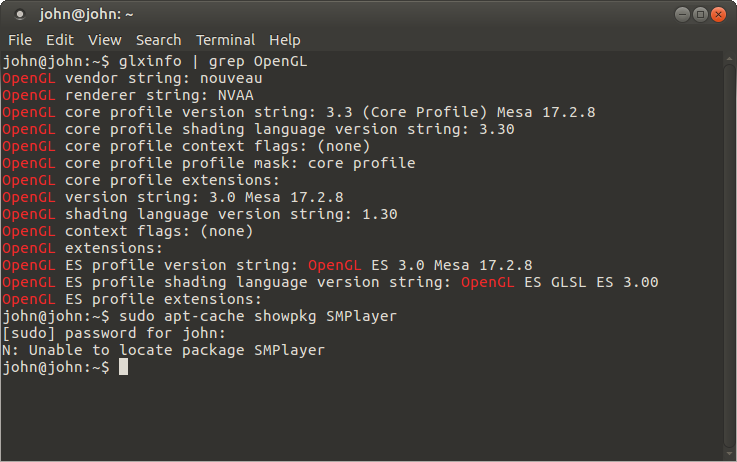Open the File menu
The height and width of the screenshot is (462, 737).
click(x=20, y=40)
